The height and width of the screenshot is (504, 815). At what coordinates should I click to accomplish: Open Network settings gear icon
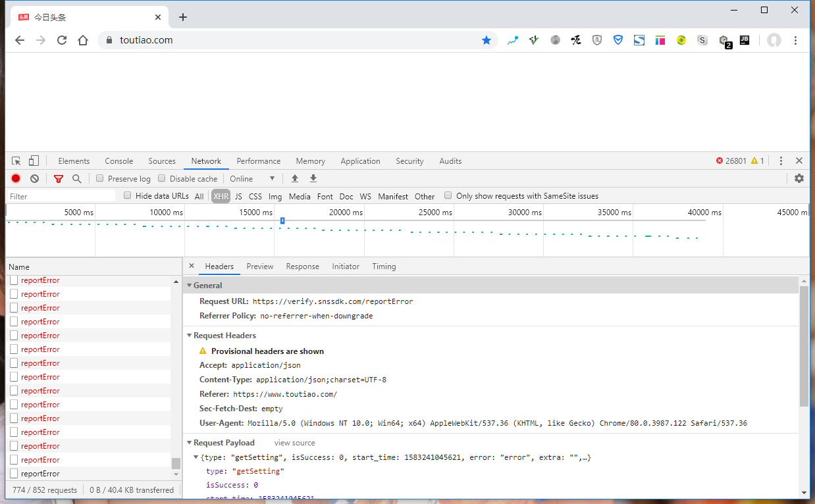point(799,178)
